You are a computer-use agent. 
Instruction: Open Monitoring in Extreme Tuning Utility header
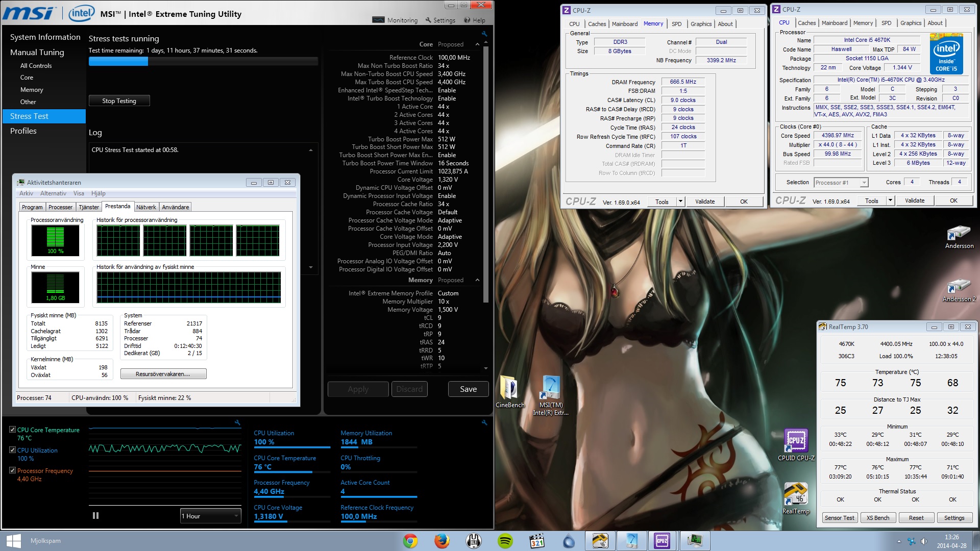click(x=395, y=20)
